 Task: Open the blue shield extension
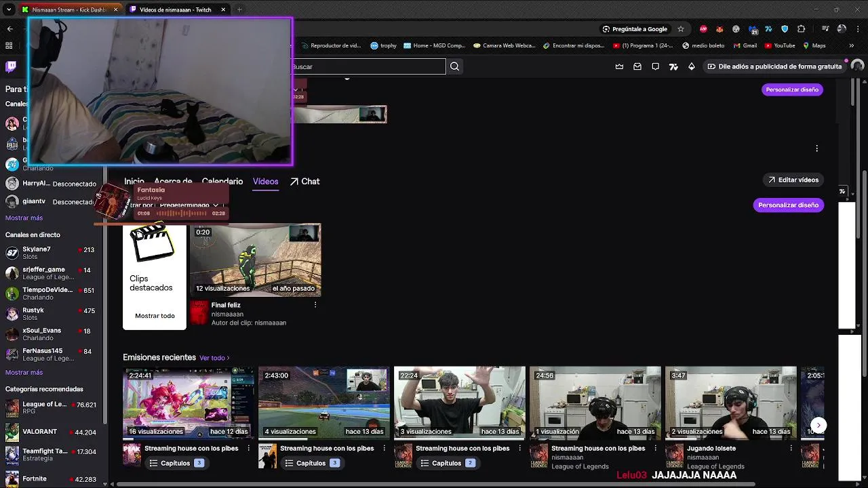click(x=785, y=29)
